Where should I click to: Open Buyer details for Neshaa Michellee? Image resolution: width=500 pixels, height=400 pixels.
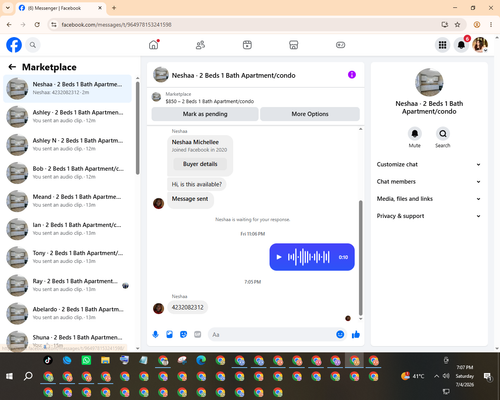[x=200, y=164]
